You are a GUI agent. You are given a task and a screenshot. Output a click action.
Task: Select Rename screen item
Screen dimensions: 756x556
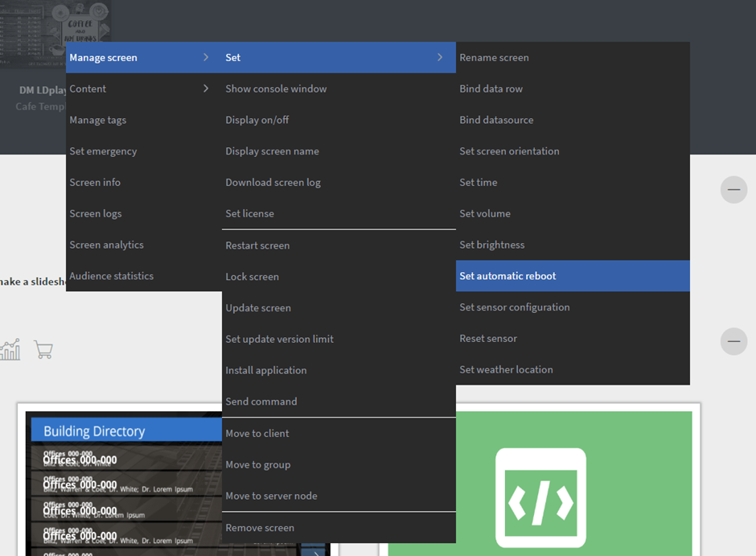click(x=573, y=57)
